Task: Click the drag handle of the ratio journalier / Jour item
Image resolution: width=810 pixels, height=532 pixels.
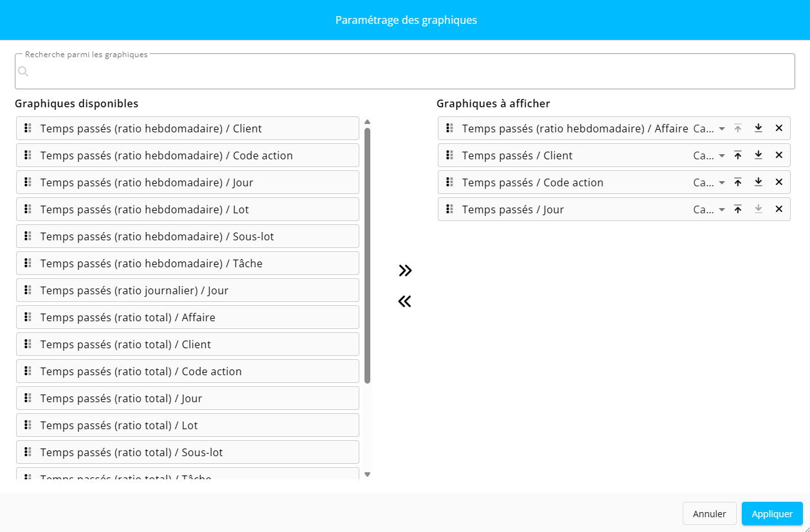Action: 28,290
